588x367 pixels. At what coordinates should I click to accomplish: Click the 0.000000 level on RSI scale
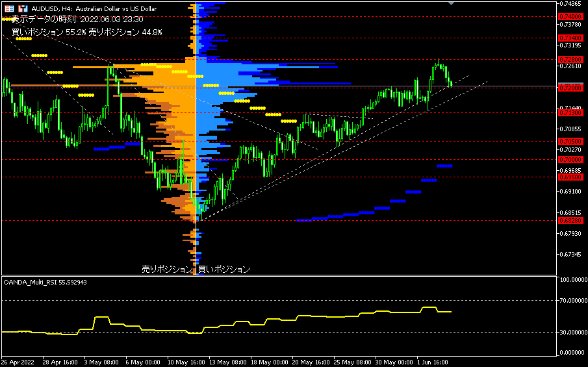[573, 353]
